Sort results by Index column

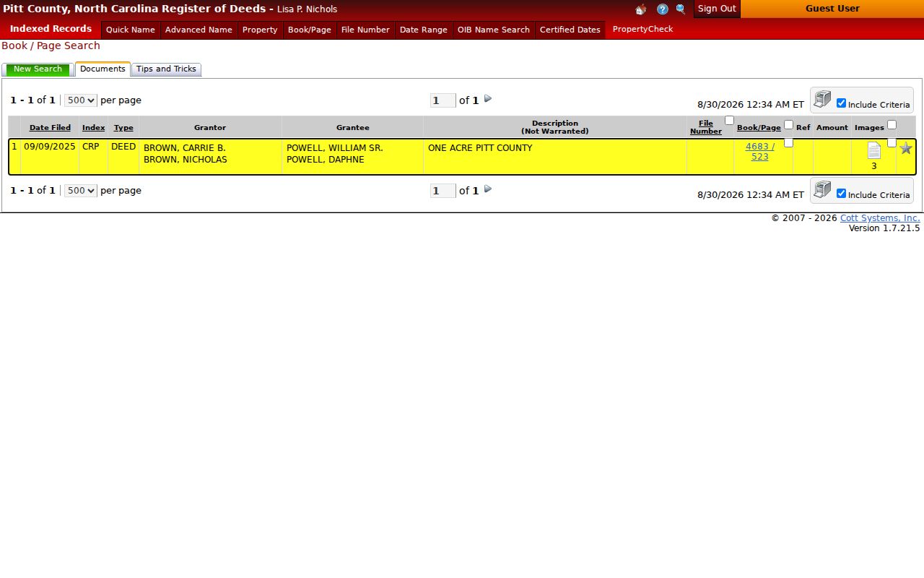[x=94, y=128]
